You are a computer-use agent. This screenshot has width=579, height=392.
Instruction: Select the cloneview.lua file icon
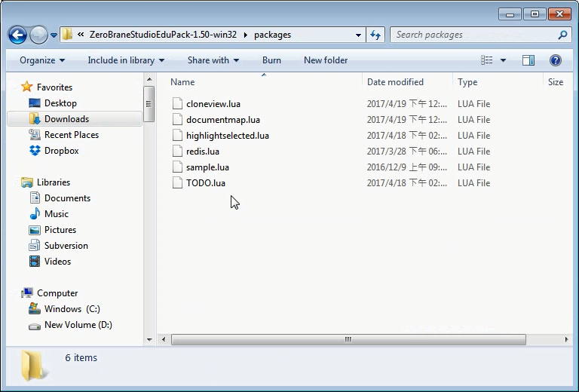(x=178, y=104)
